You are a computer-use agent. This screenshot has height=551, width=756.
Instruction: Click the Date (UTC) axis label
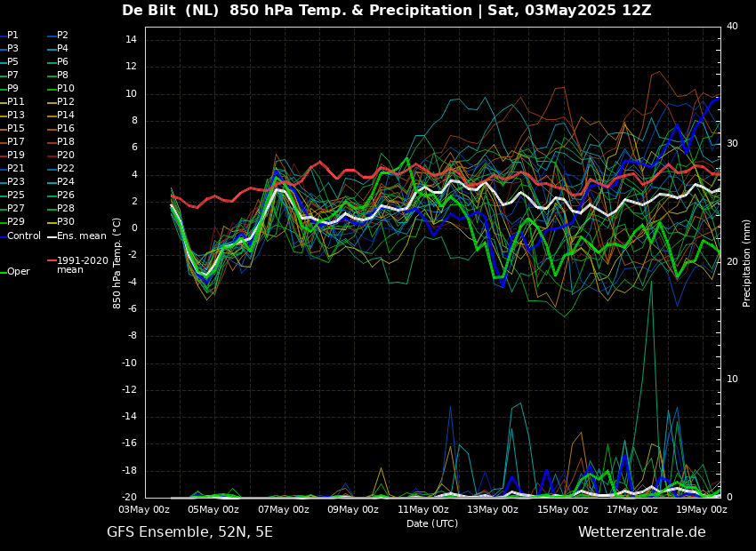(432, 524)
